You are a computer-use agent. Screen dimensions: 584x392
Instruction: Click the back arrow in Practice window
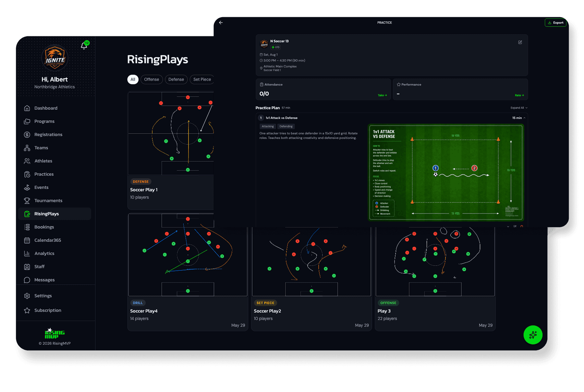[x=221, y=23]
